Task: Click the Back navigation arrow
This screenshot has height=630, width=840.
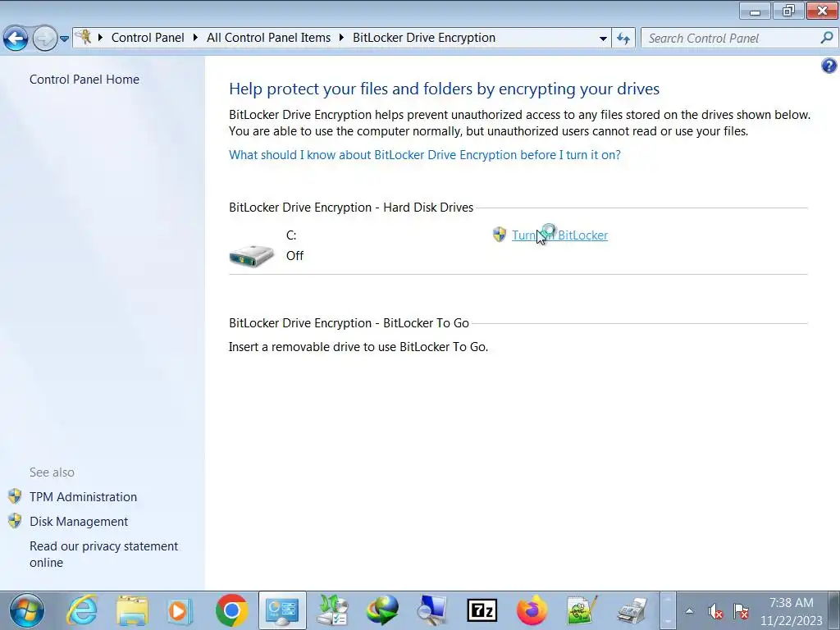Action: 16,39
